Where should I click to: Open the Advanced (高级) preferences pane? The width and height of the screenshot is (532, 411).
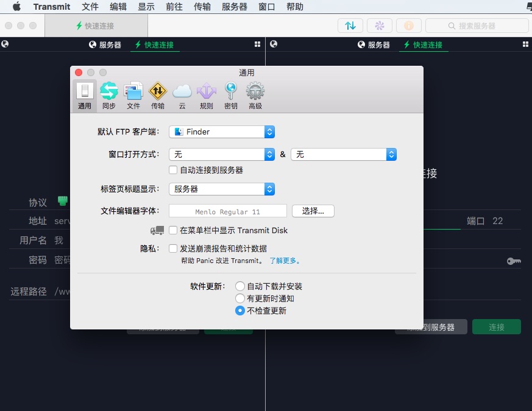255,96
